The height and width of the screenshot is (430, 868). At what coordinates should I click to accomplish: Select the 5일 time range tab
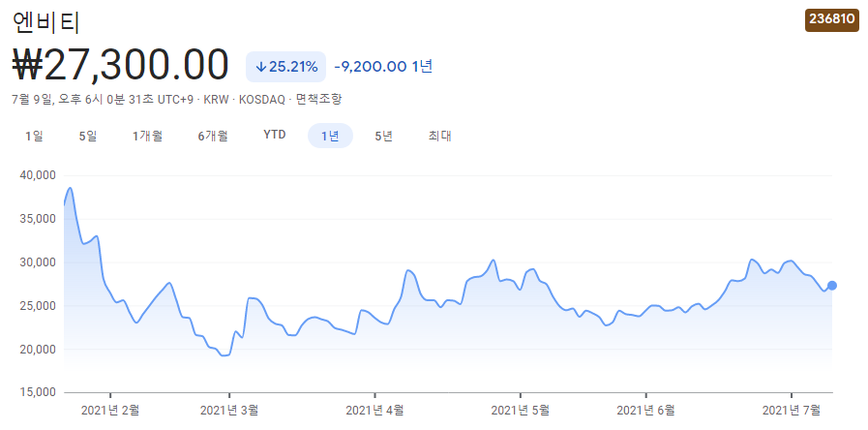[x=88, y=136]
